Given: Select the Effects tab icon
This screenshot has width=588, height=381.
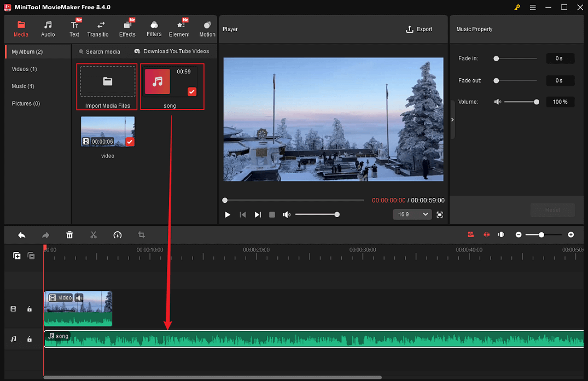Looking at the screenshot, I should pyautogui.click(x=127, y=25).
